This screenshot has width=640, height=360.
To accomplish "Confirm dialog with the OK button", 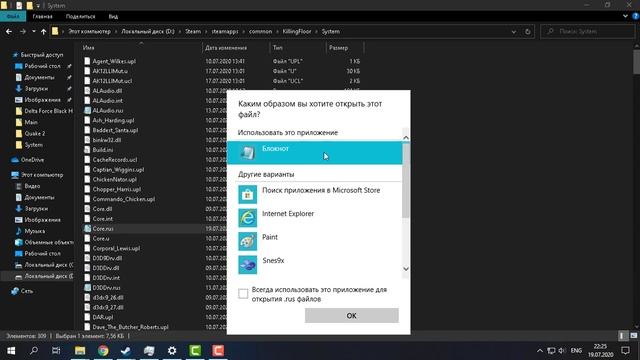I will click(351, 316).
